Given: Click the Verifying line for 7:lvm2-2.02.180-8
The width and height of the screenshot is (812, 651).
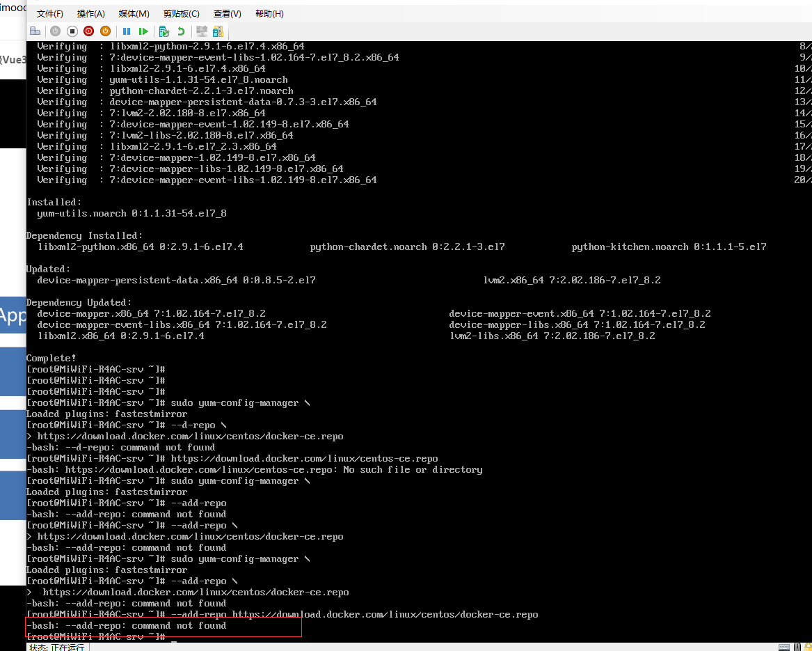Looking at the screenshot, I should [151, 113].
